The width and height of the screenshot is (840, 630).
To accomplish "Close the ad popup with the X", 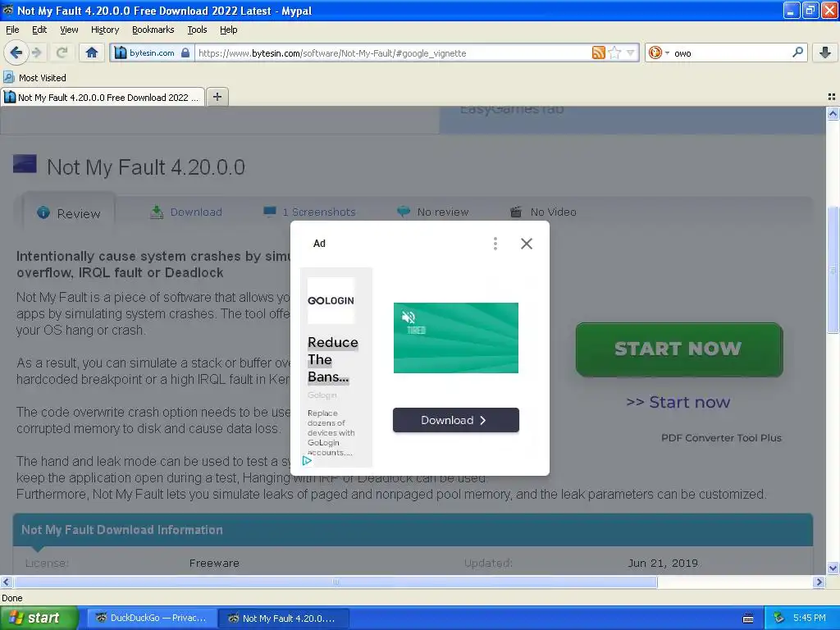I will point(526,244).
